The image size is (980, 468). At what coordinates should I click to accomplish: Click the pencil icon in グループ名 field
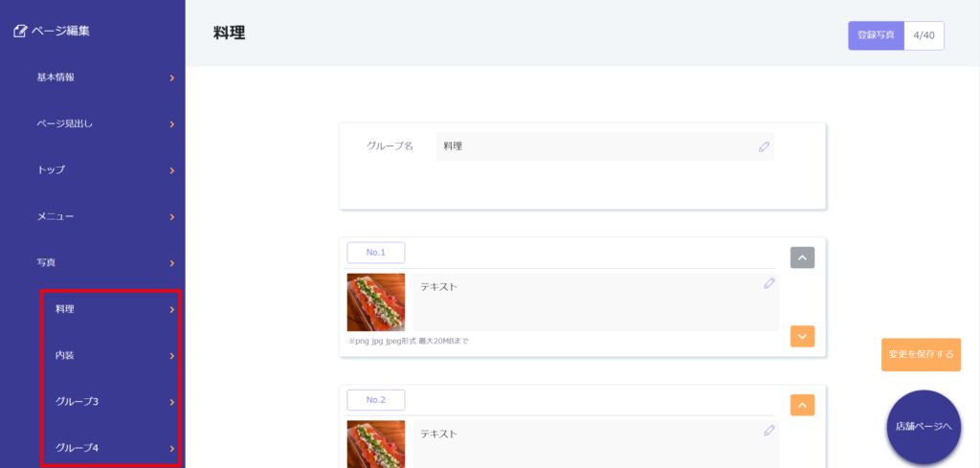tap(764, 146)
